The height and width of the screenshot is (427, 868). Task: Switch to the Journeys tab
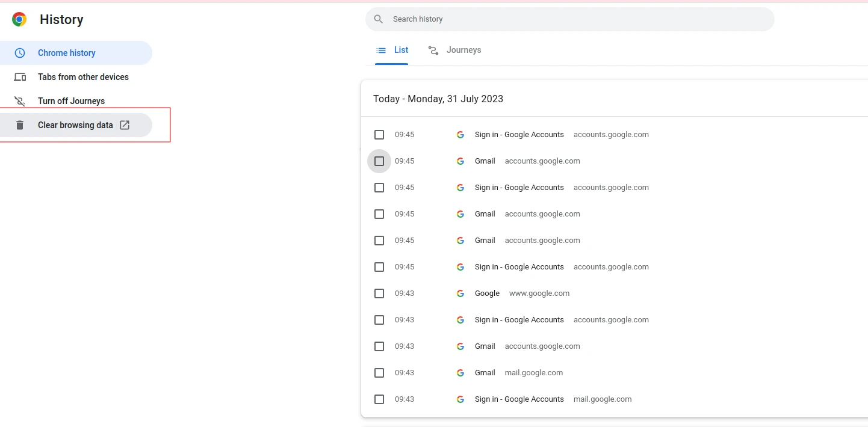463,51
